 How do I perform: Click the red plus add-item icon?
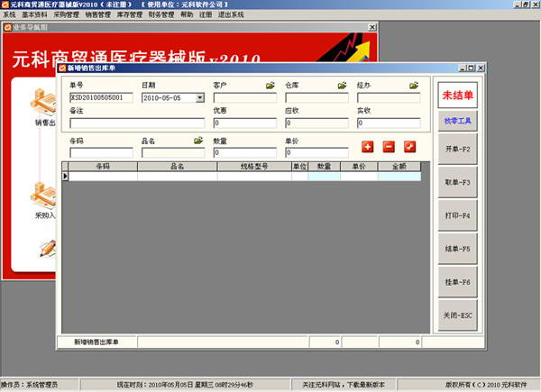coord(368,147)
